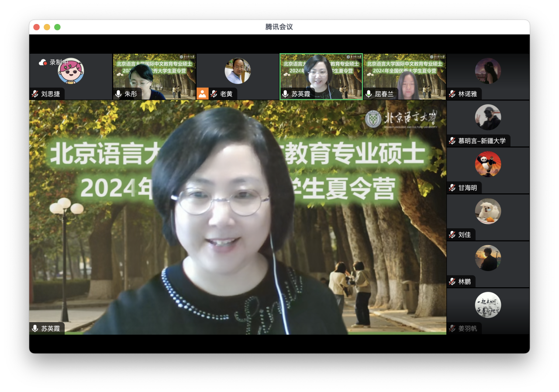Viewport: 559px width, 392px height.
Task: Click the name label 刘思捷
Action: click(51, 94)
